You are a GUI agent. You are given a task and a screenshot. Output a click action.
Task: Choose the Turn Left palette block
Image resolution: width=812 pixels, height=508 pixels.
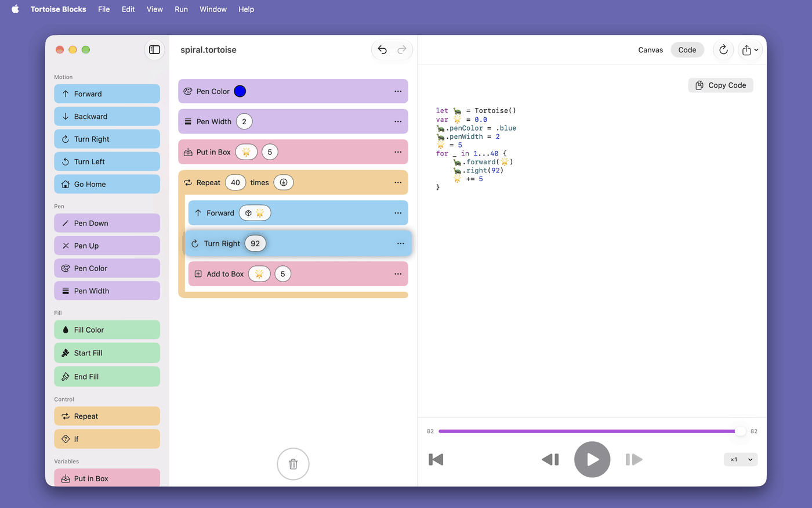point(107,161)
